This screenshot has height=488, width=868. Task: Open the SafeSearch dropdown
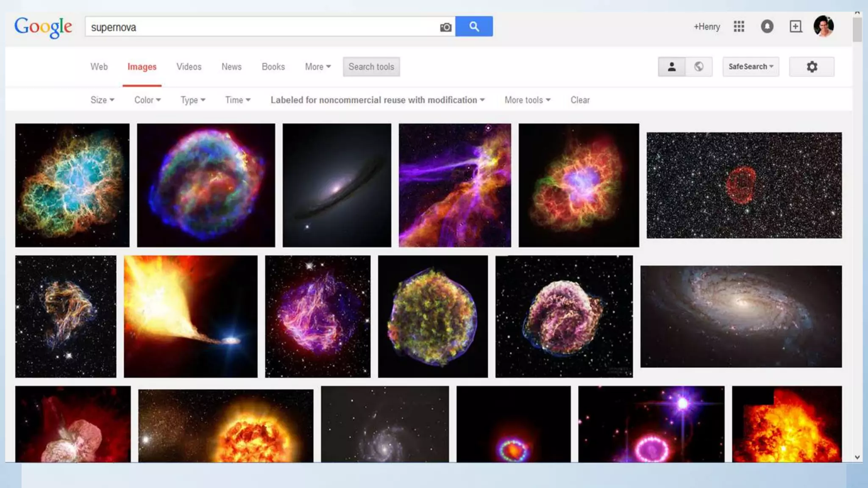click(751, 67)
